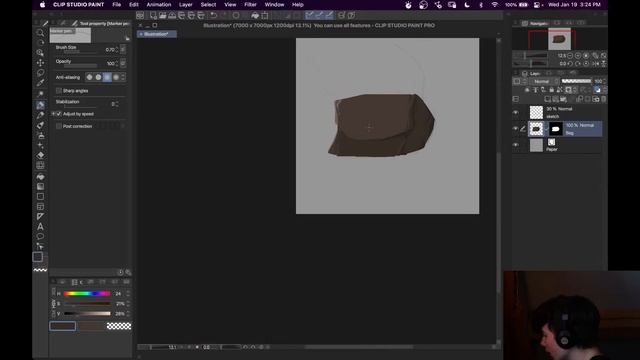The width and height of the screenshot is (640, 360).
Task: Adjust the Brush Size slider
Action: [80, 52]
